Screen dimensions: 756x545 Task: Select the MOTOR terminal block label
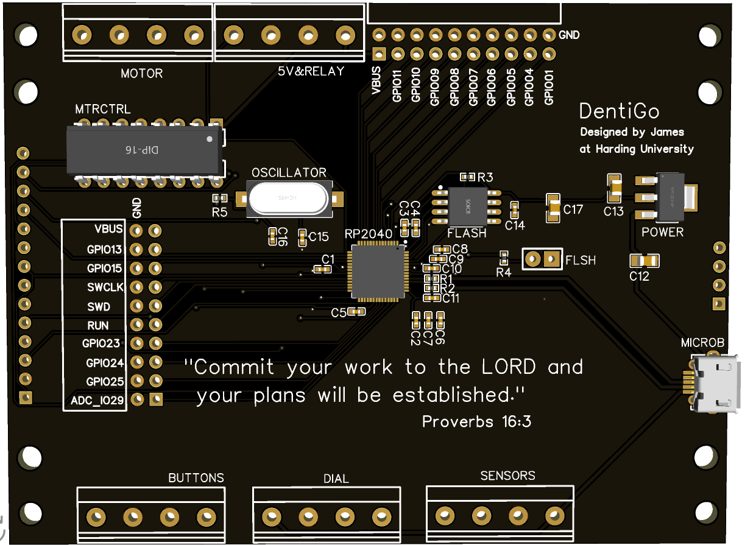click(141, 74)
